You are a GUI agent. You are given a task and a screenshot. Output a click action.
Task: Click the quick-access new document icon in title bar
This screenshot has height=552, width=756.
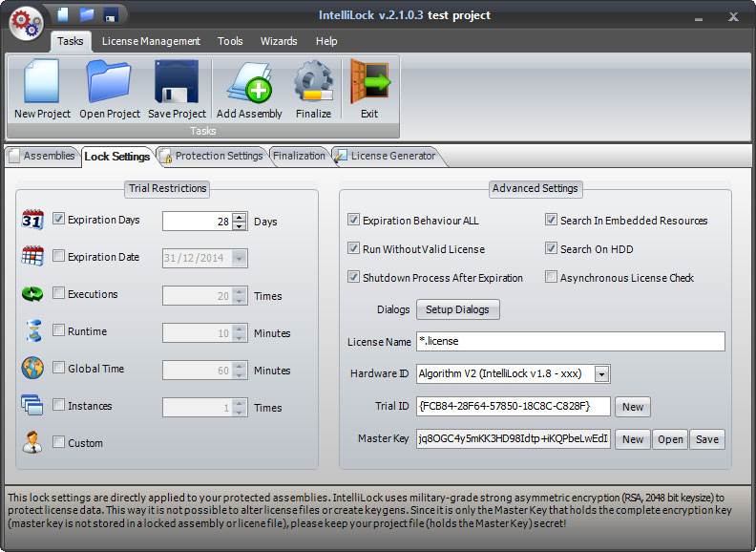[63, 14]
